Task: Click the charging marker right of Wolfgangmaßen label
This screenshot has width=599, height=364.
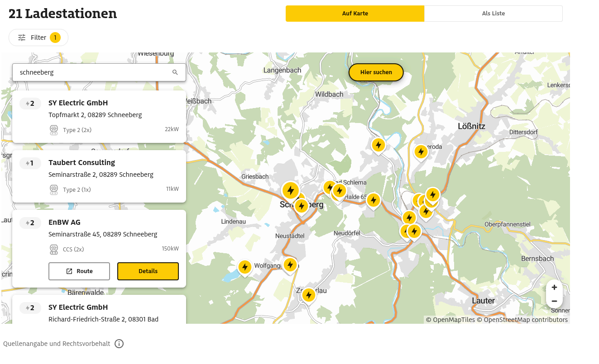Action: pyautogui.click(x=290, y=265)
